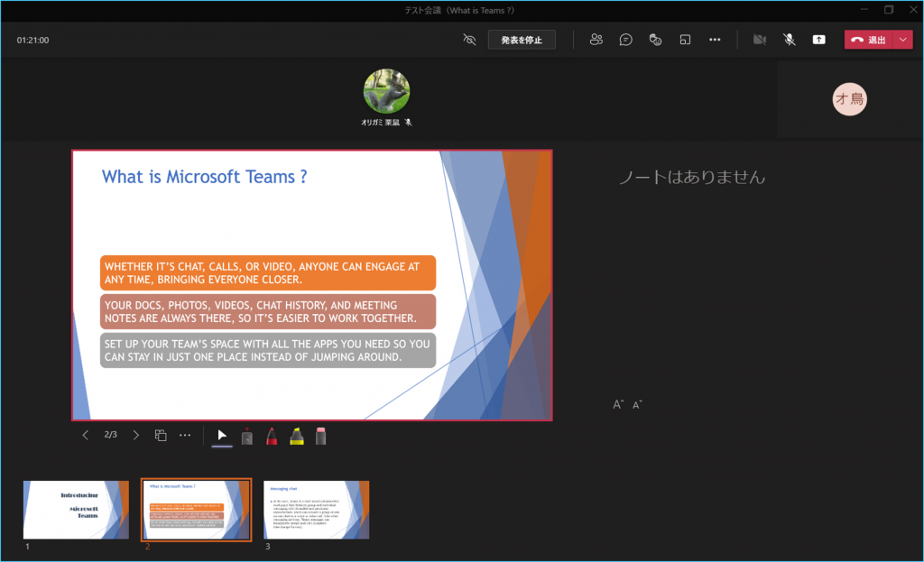Go to the next slide

(x=136, y=435)
